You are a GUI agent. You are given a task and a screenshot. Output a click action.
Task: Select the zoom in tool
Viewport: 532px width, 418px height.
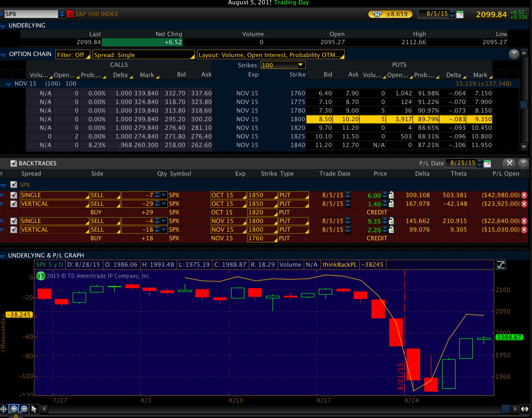click(14, 409)
